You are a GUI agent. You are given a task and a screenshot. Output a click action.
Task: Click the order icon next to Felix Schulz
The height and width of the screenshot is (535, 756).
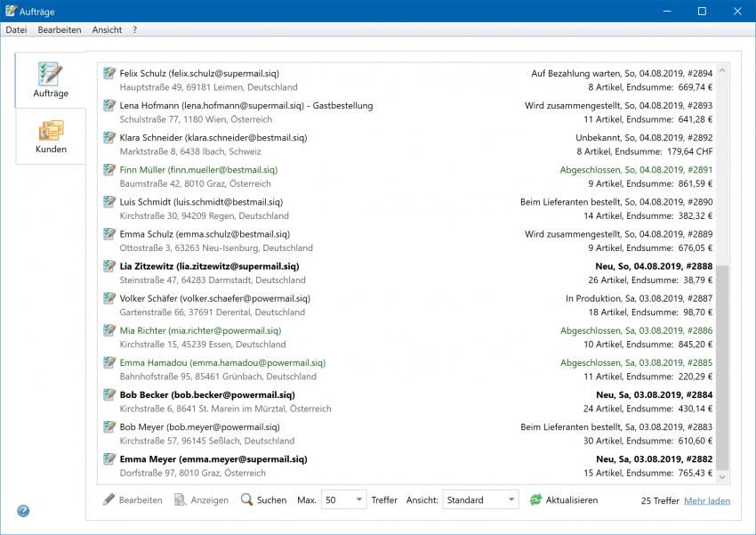coord(109,73)
